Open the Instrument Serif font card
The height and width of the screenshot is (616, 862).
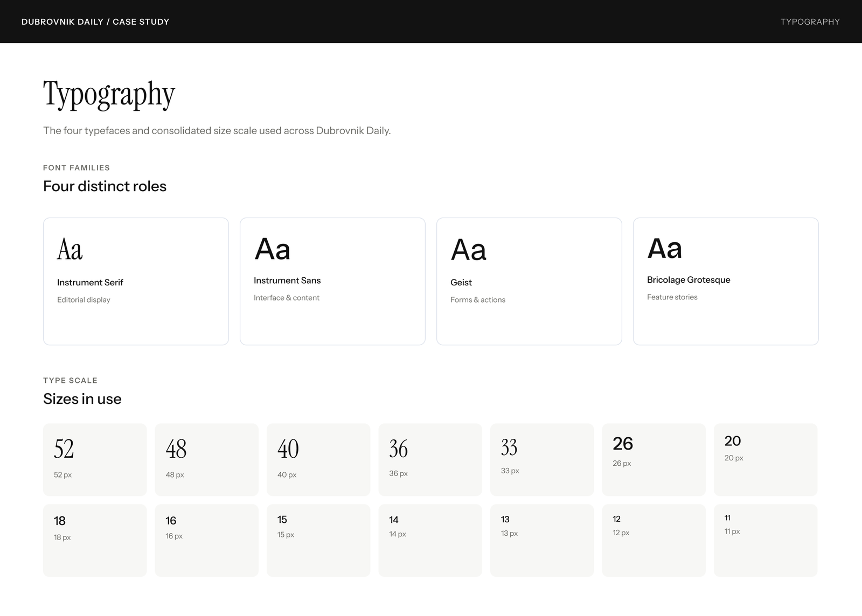(136, 281)
